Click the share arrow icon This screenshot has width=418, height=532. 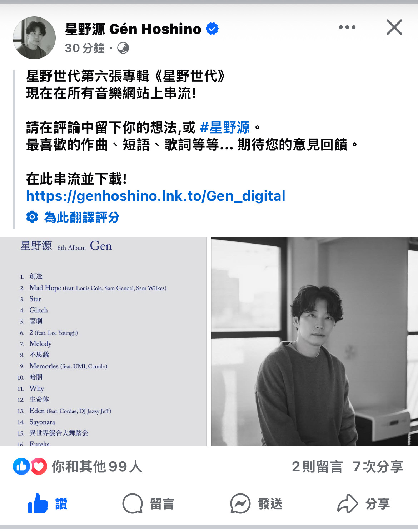coord(348,503)
